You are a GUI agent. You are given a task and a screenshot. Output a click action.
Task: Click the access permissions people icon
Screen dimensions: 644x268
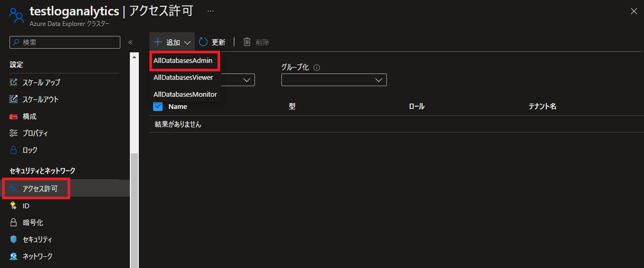tap(14, 189)
